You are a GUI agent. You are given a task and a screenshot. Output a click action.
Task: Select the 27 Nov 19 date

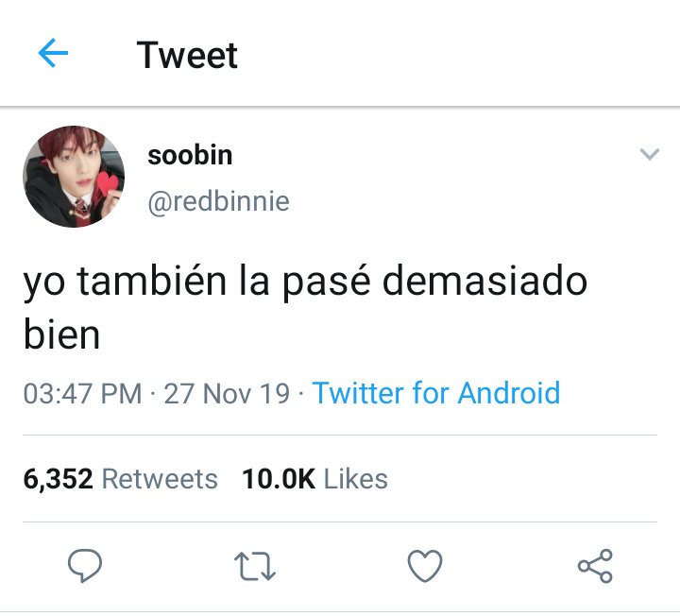coord(227,394)
